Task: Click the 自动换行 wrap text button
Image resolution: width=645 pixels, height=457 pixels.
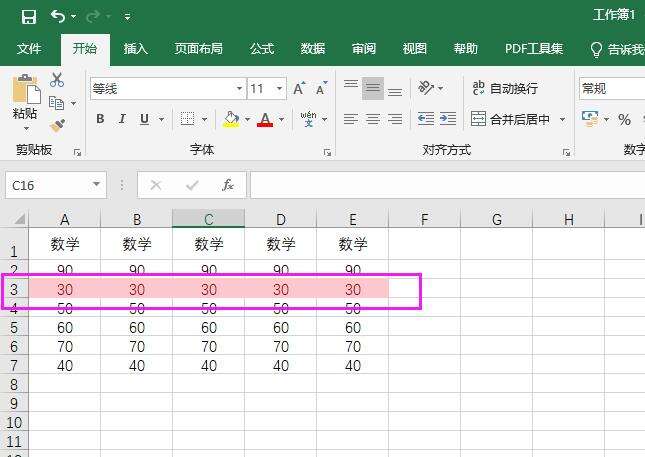Action: click(505, 88)
